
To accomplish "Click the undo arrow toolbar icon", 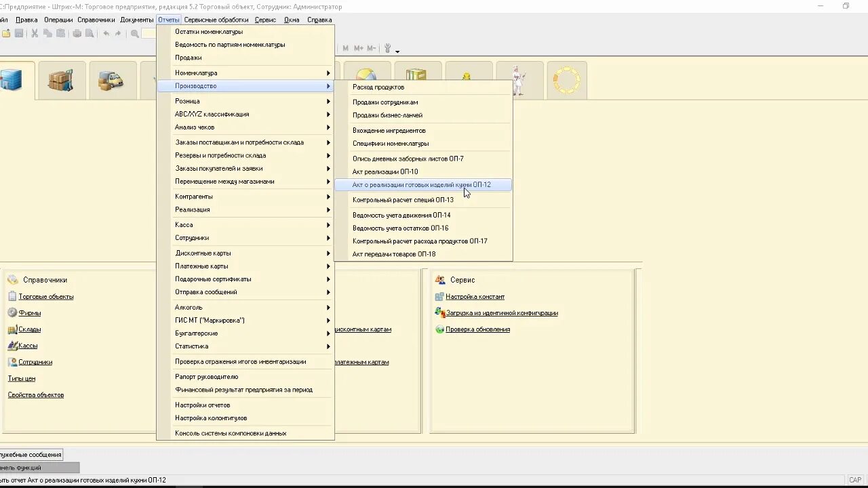I will [x=106, y=33].
